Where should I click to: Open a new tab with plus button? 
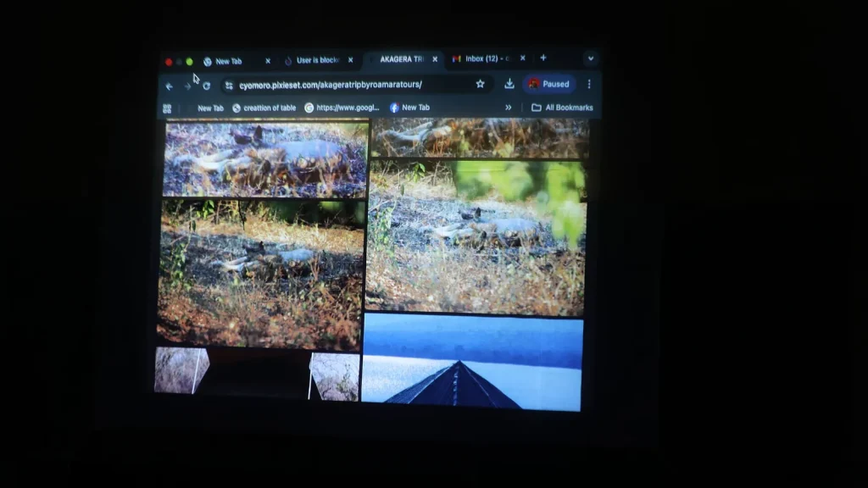click(x=543, y=58)
